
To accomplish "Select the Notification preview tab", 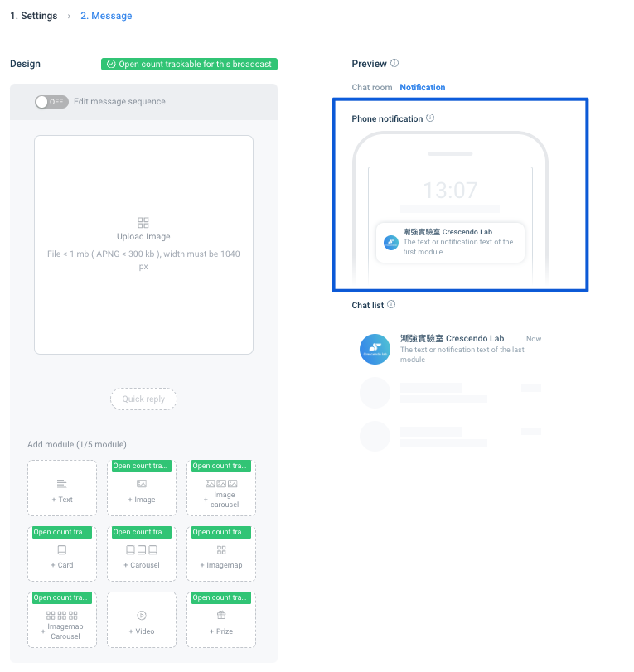I will [x=422, y=87].
